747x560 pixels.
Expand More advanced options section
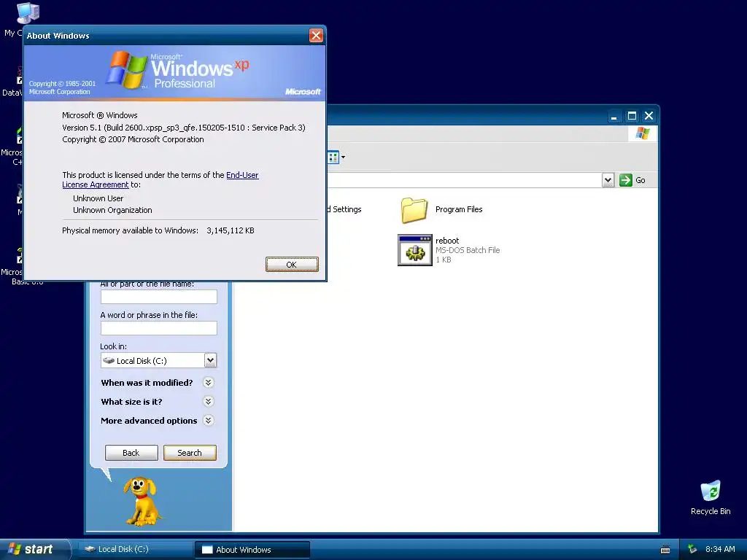[x=208, y=421]
